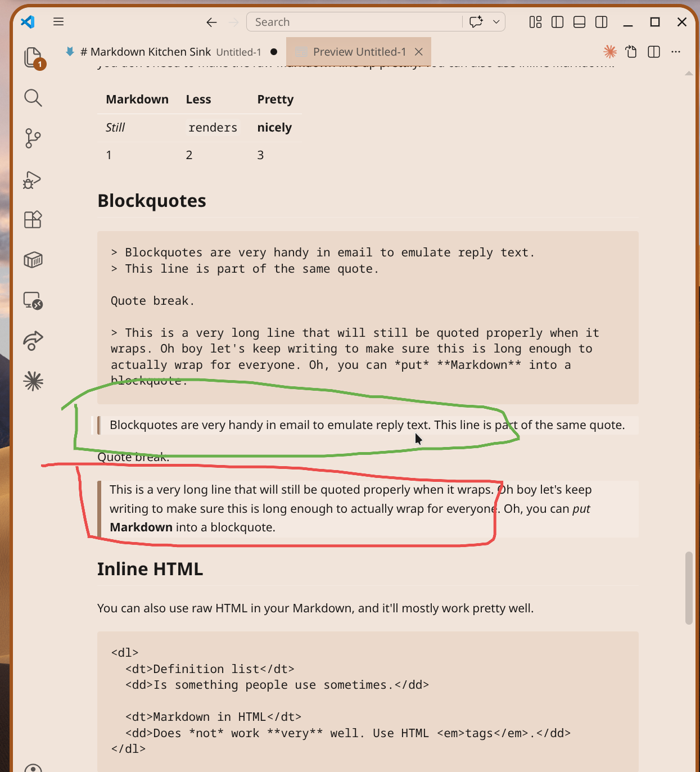Open the Remote Explorer view
The width and height of the screenshot is (700, 772).
coord(33,300)
